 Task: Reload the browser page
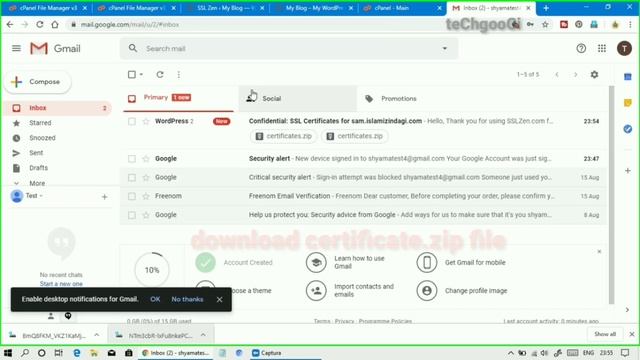(x=40, y=24)
